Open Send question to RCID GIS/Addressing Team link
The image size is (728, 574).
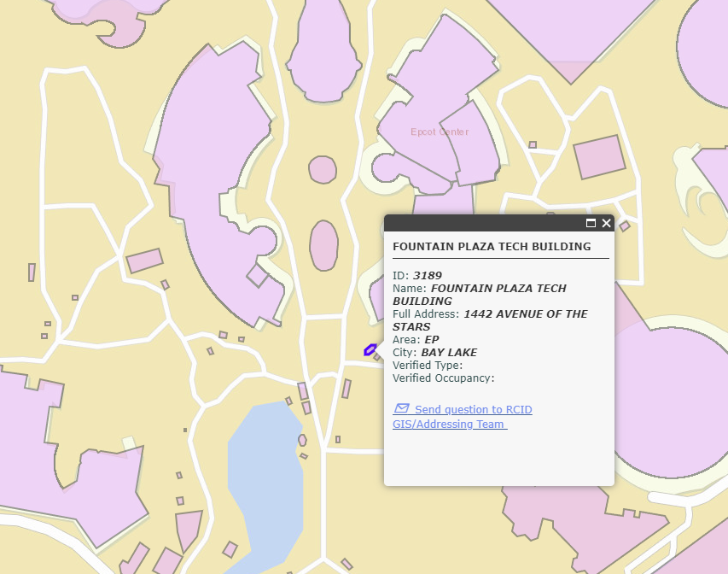(x=473, y=410)
